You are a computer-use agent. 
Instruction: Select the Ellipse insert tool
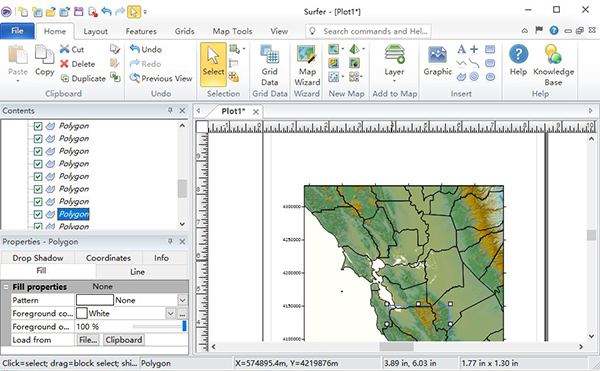tap(490, 77)
